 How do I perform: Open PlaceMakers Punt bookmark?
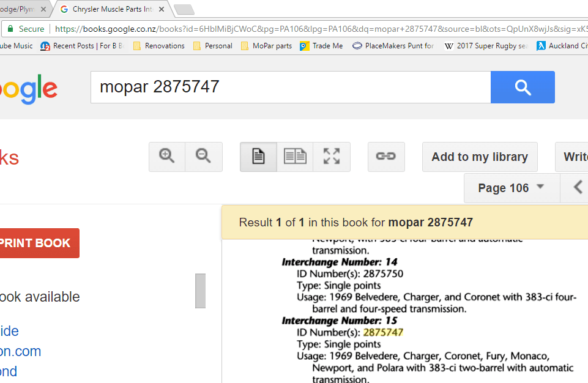(393, 46)
